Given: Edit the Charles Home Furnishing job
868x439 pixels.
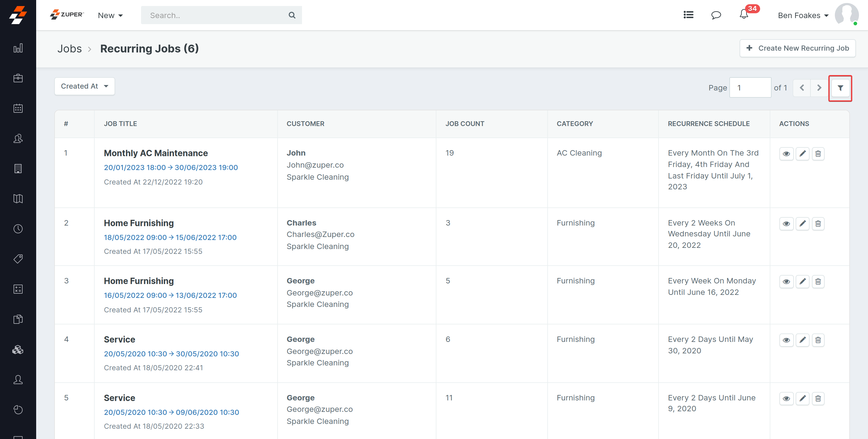Looking at the screenshot, I should pos(802,223).
